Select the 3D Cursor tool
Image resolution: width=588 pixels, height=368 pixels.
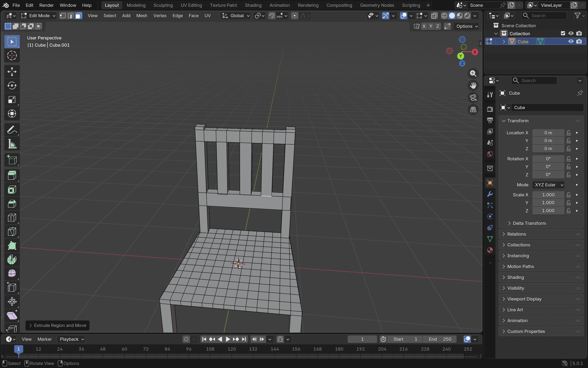12,56
